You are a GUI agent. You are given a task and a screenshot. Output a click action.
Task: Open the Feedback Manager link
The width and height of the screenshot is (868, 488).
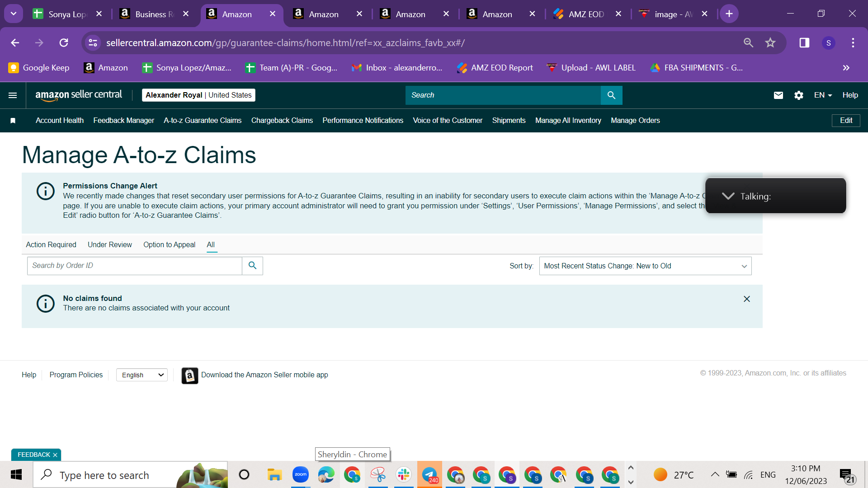(124, 121)
